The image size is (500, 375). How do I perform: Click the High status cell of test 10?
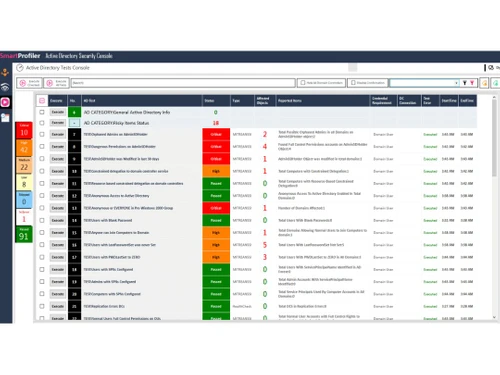[x=216, y=171]
